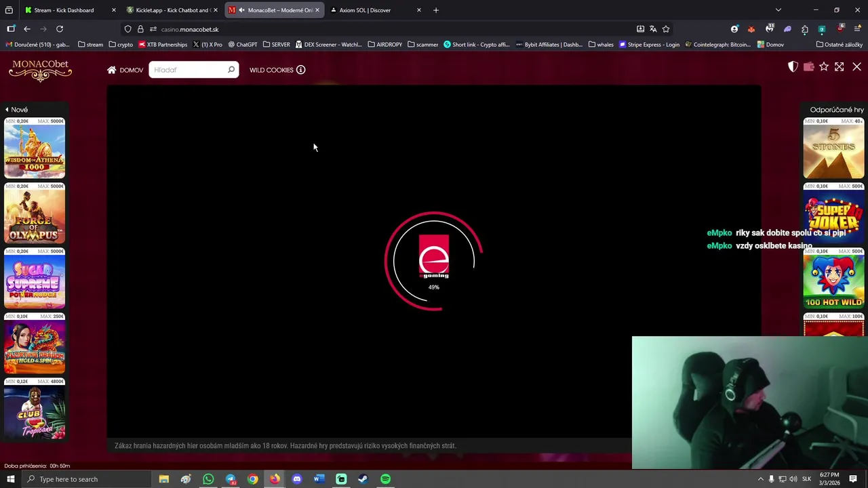Open uBlock Origin extension icon
The height and width of the screenshot is (488, 868).
click(840, 29)
